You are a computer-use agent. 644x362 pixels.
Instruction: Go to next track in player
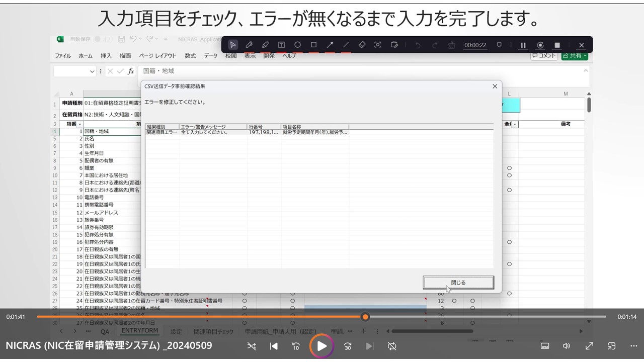[x=370, y=346]
